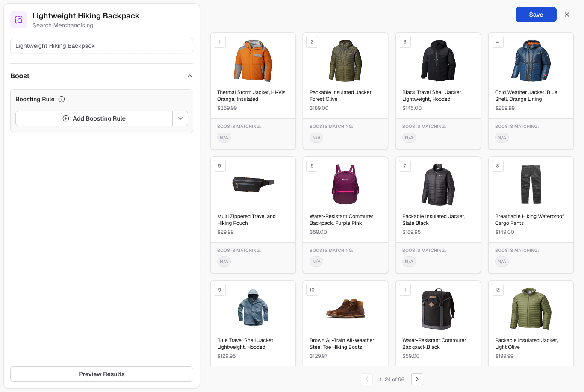Select the black commuter backpack image

tap(438, 308)
